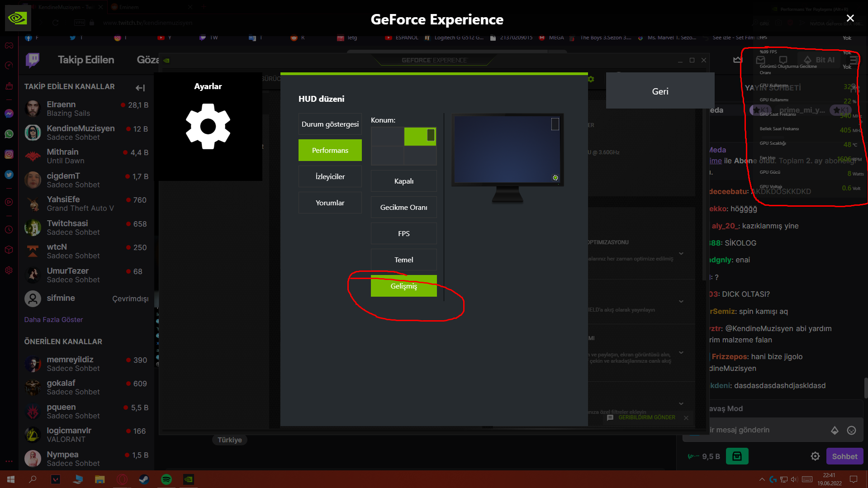Open the channel points chest button
Screen dimensions: 868x488
(737, 456)
